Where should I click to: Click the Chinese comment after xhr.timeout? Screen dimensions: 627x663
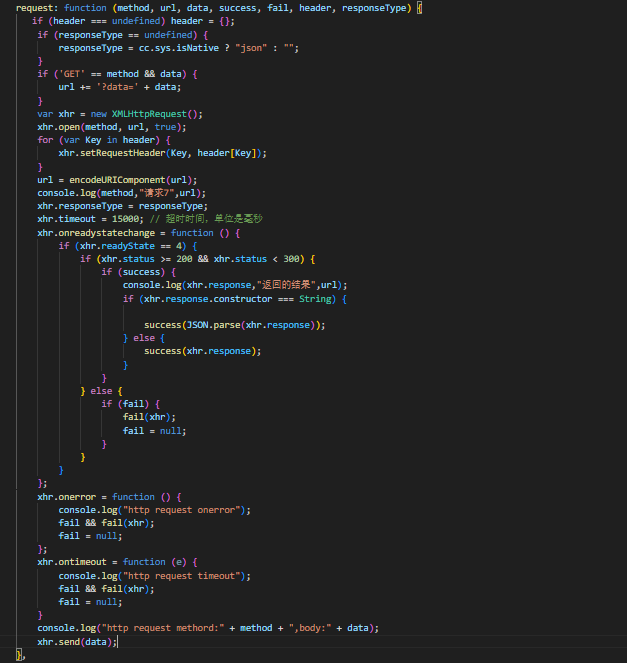pyautogui.click(x=206, y=219)
